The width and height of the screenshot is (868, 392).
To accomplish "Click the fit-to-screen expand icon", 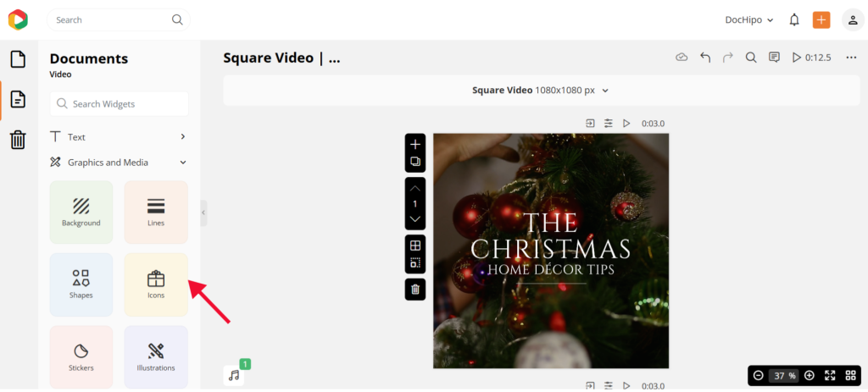I will click(830, 375).
